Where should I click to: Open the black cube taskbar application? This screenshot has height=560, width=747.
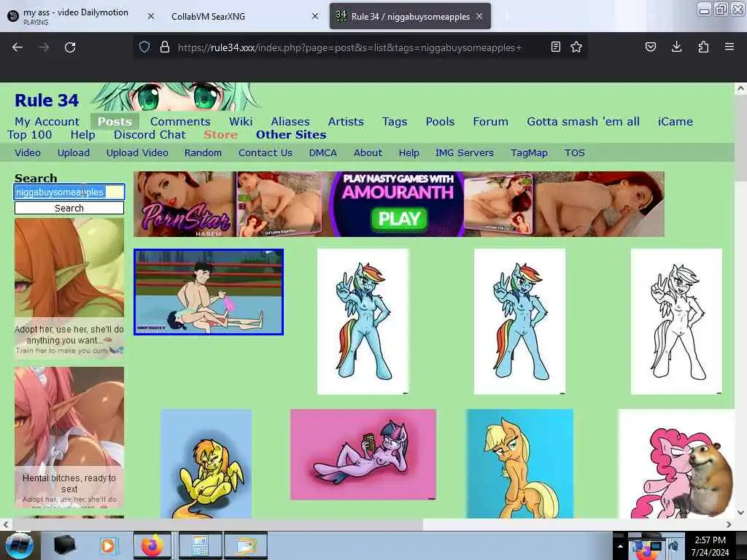point(64,545)
